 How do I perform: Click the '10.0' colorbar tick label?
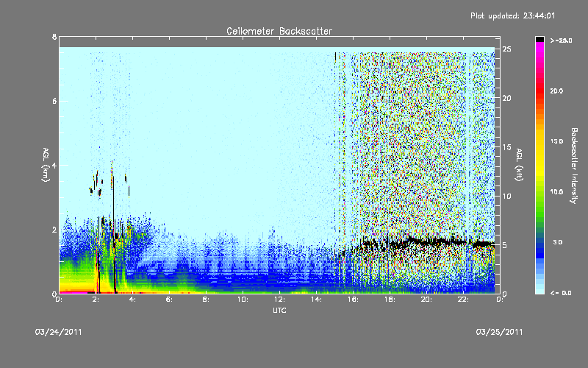pos(556,192)
